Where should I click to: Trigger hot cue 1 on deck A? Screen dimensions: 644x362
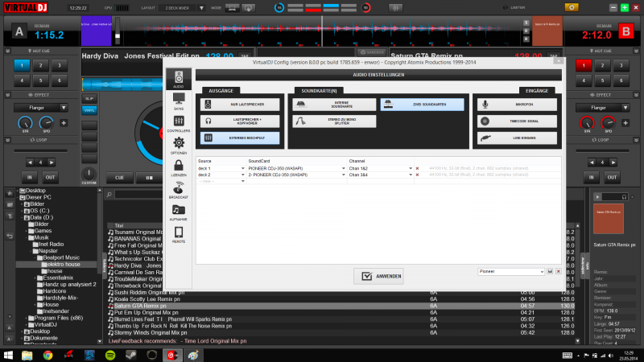[22, 65]
